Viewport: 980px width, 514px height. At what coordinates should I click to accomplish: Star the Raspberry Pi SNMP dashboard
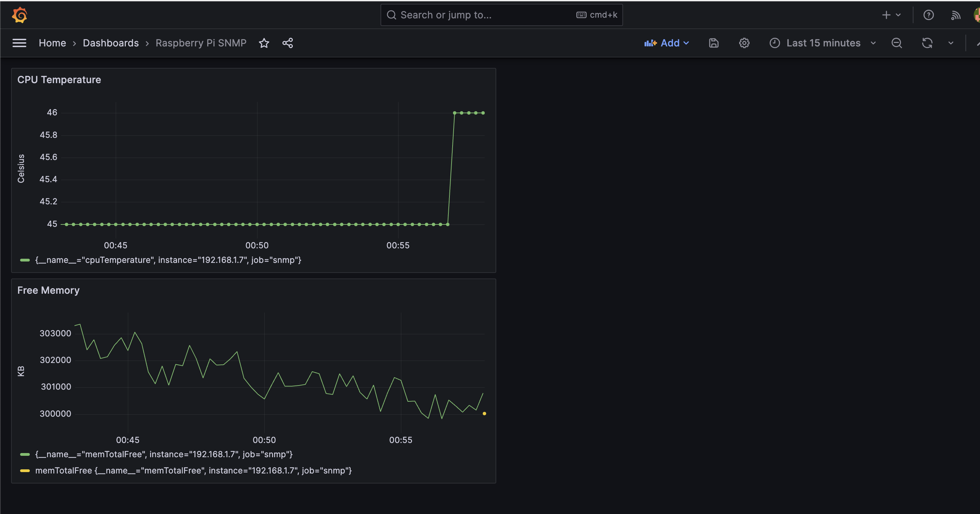pos(264,43)
